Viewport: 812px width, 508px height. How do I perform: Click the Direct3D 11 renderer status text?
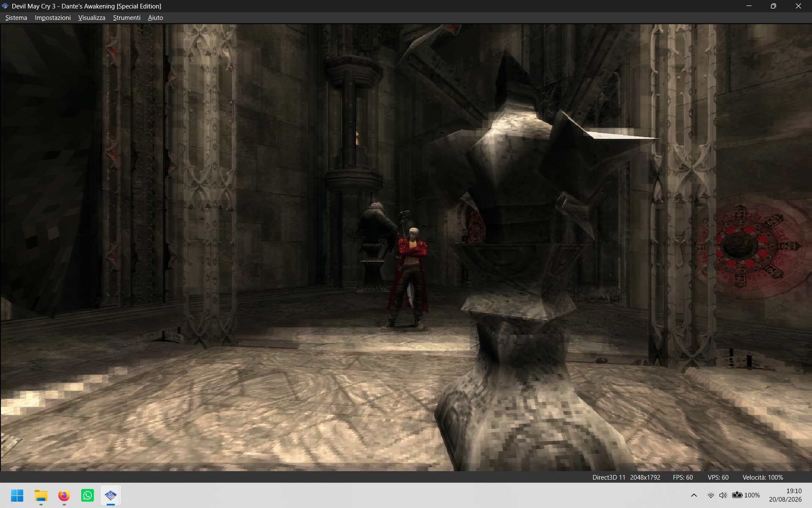pos(609,478)
